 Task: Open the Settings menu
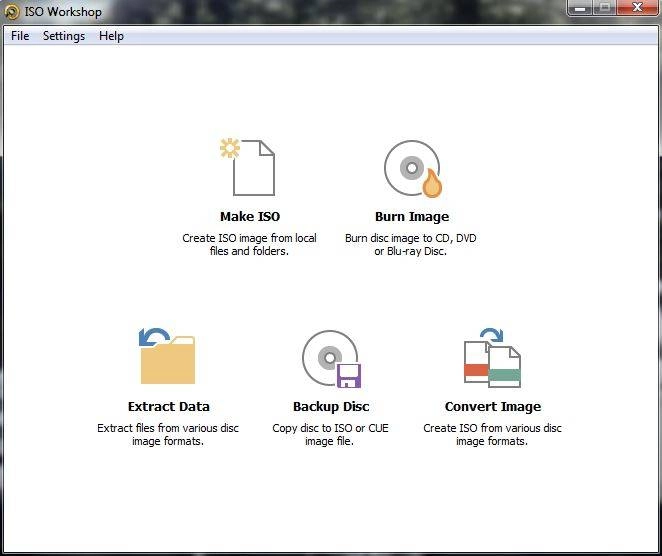(64, 36)
